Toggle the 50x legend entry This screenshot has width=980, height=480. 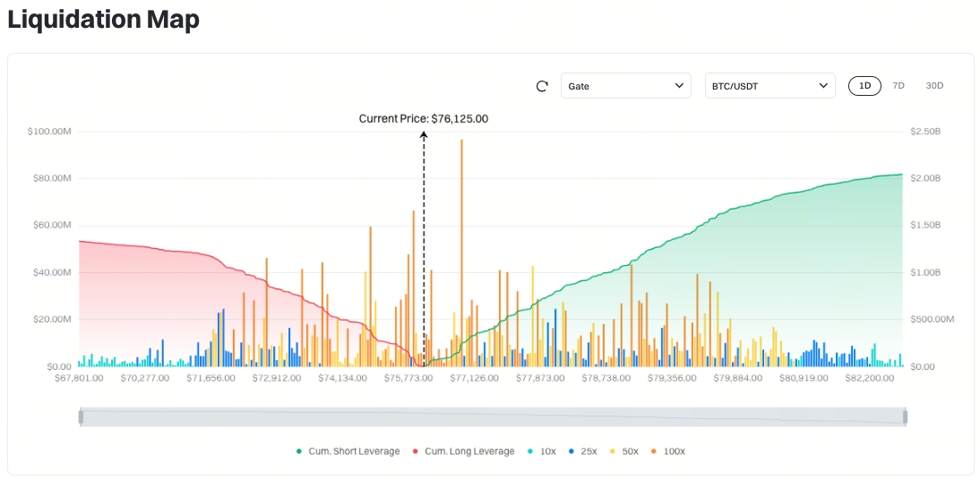click(x=624, y=451)
